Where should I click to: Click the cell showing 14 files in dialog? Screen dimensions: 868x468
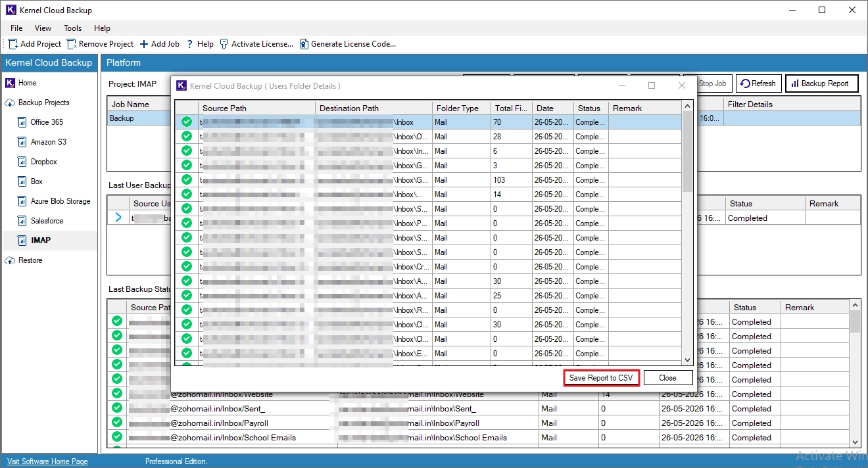[511, 195]
